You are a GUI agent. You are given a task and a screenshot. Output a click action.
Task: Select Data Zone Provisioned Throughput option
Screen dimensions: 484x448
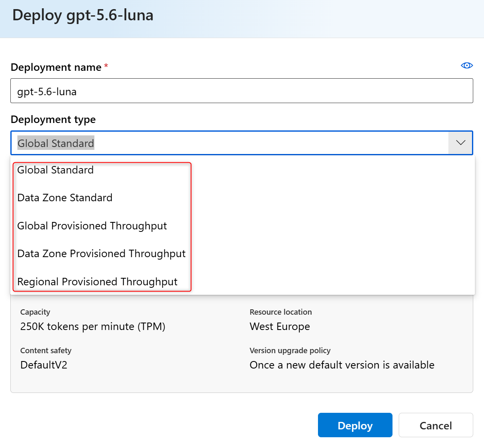(101, 253)
